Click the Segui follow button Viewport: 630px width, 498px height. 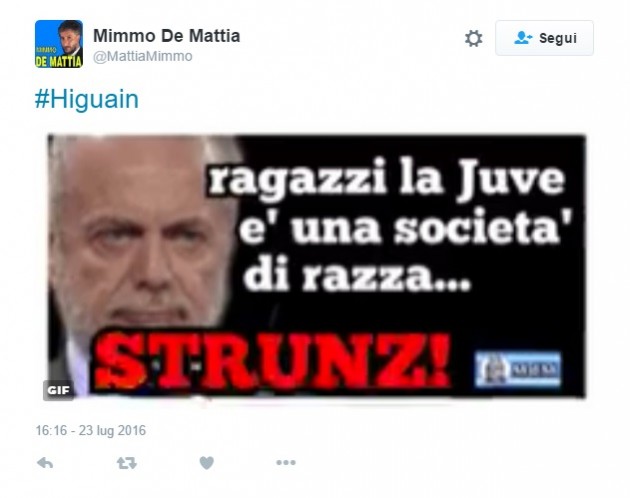pyautogui.click(x=544, y=38)
